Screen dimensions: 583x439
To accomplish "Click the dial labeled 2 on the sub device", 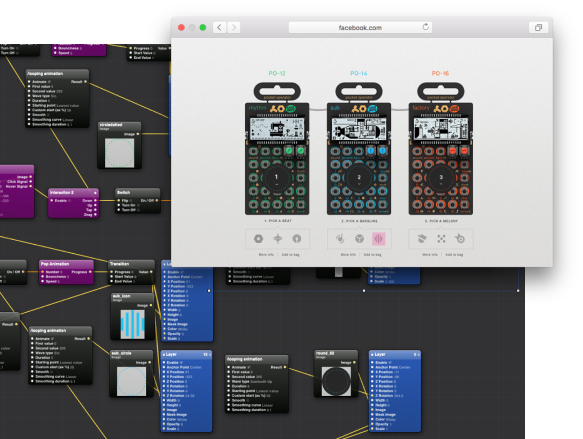I will (359, 178).
